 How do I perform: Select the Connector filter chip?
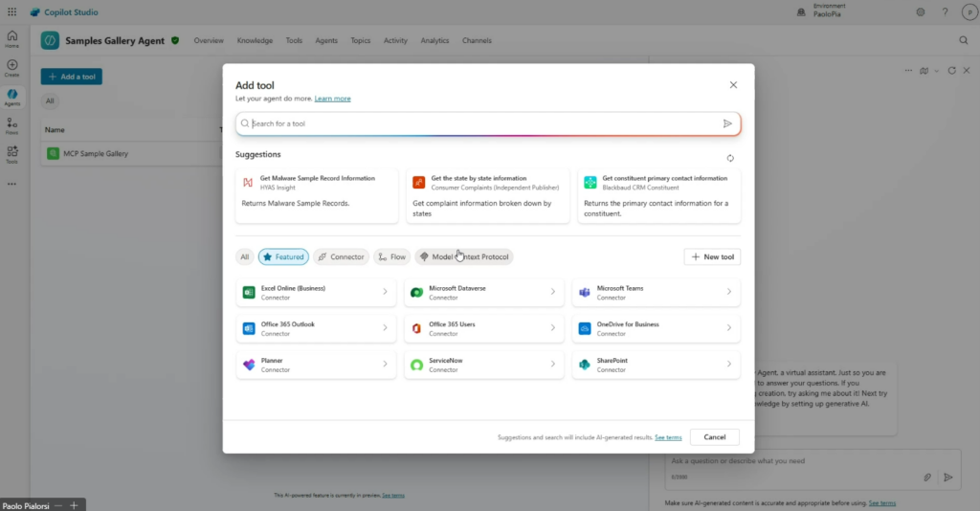341,256
